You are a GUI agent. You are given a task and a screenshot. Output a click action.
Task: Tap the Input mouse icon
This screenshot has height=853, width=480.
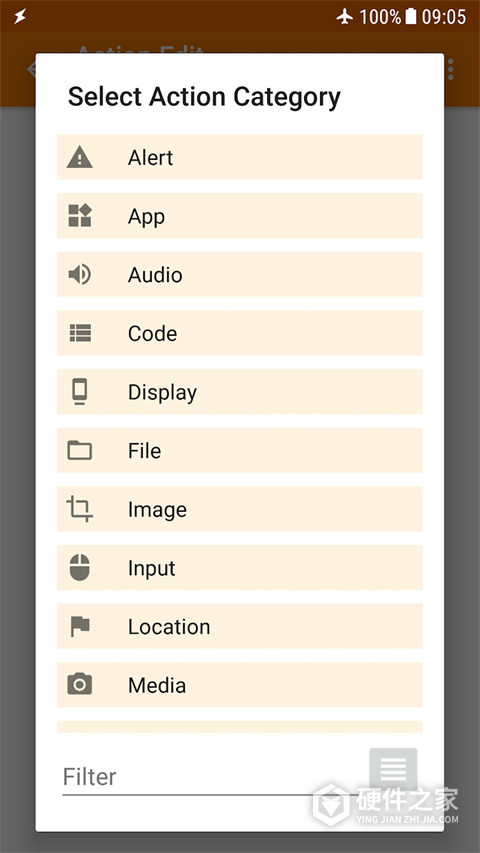[79, 567]
